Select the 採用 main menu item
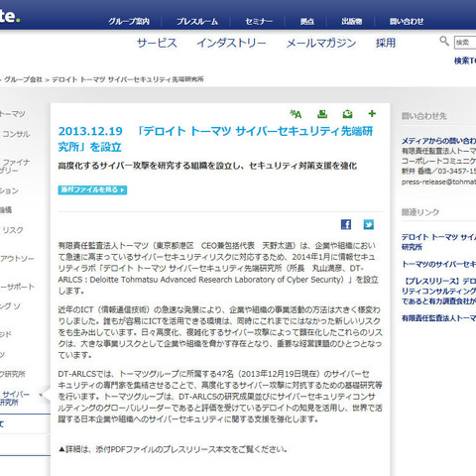The height and width of the screenshot is (476, 476). point(386,43)
